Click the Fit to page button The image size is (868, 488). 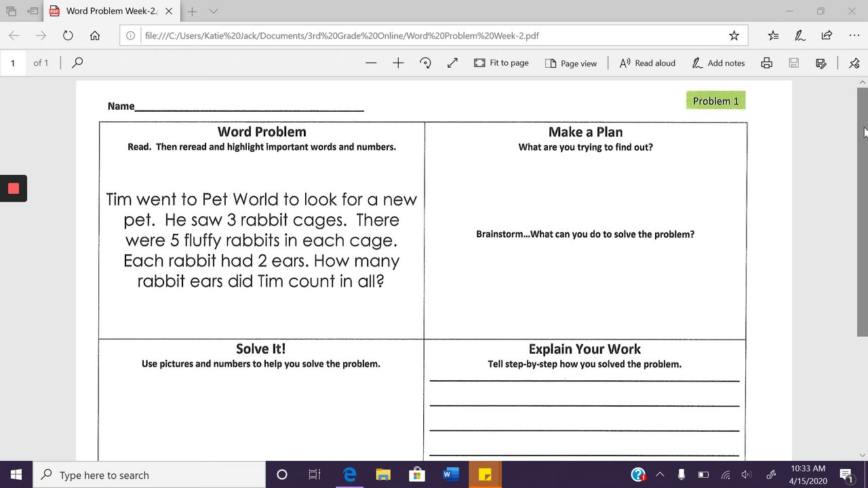click(501, 63)
